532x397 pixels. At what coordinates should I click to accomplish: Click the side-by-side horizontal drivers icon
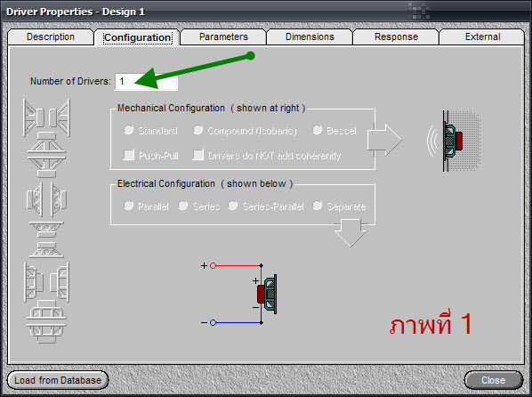point(46,117)
